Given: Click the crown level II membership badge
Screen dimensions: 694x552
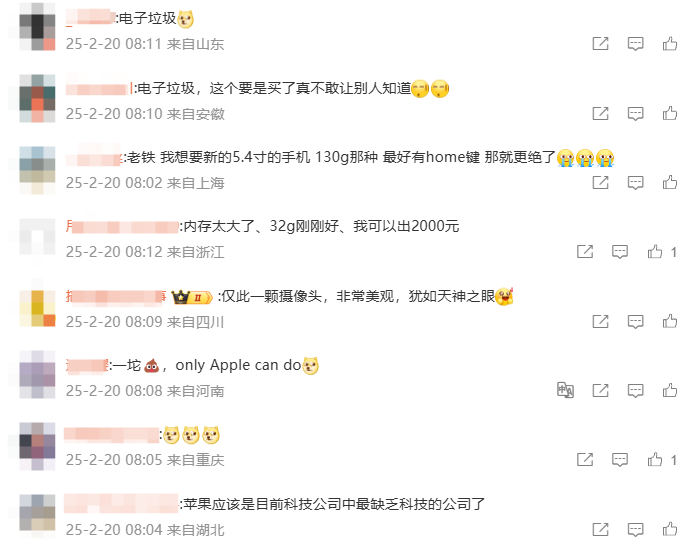Looking at the screenshot, I should (x=192, y=297).
